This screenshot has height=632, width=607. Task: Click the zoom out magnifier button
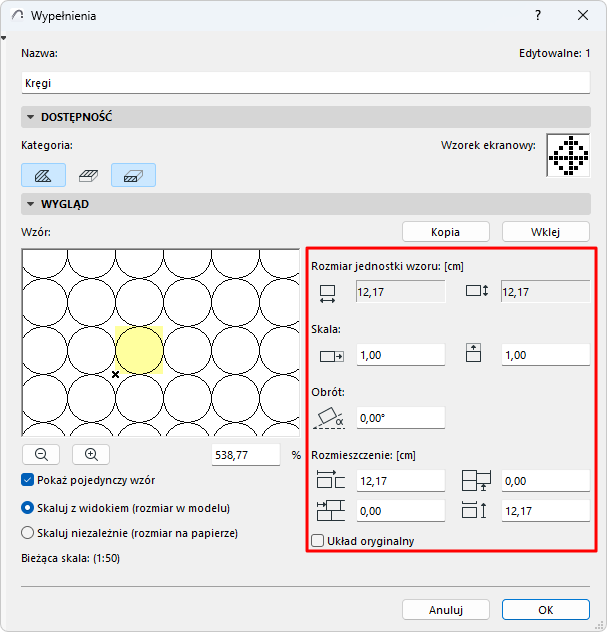41,455
